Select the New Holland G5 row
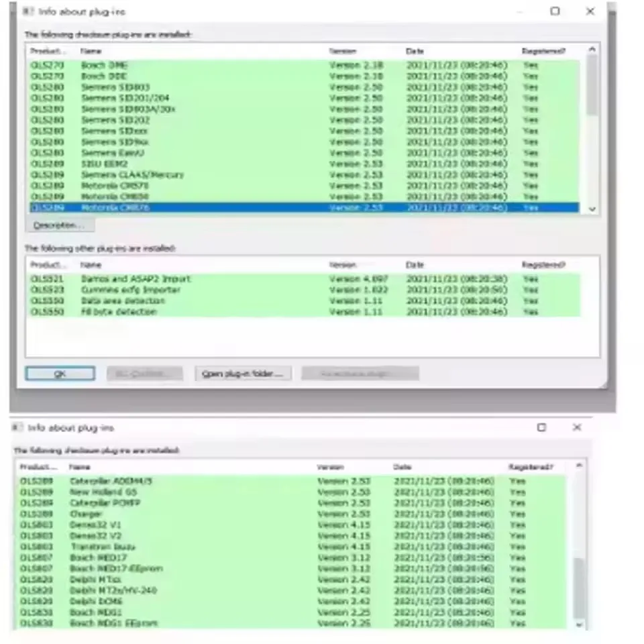 tap(292, 492)
